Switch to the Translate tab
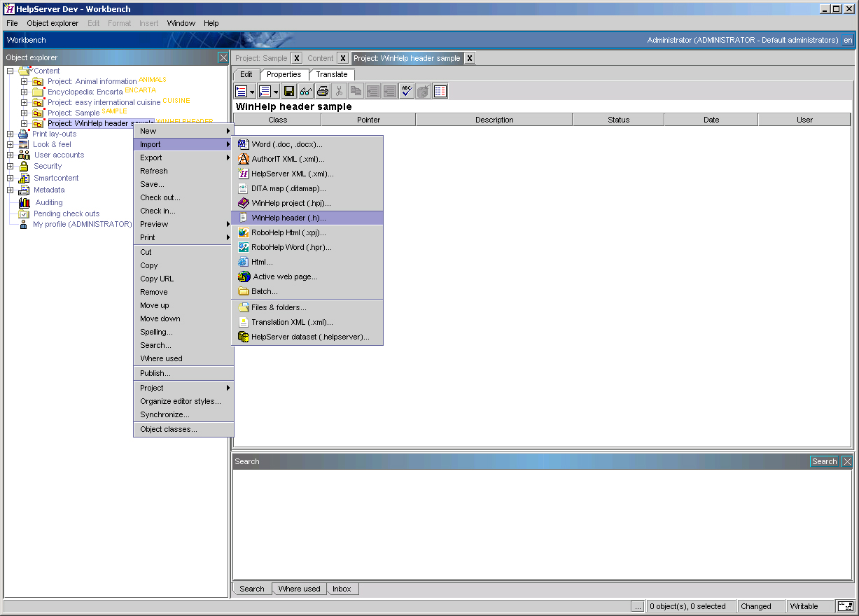The height and width of the screenshot is (616, 859). point(331,74)
